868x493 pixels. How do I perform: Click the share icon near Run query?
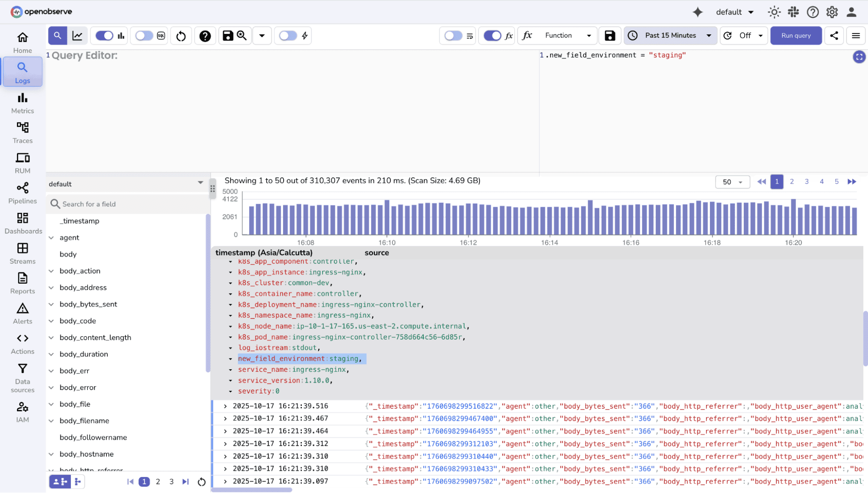[x=834, y=36]
